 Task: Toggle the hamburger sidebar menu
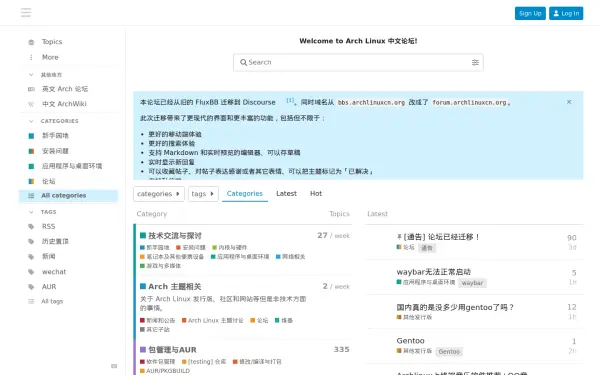pos(26,13)
